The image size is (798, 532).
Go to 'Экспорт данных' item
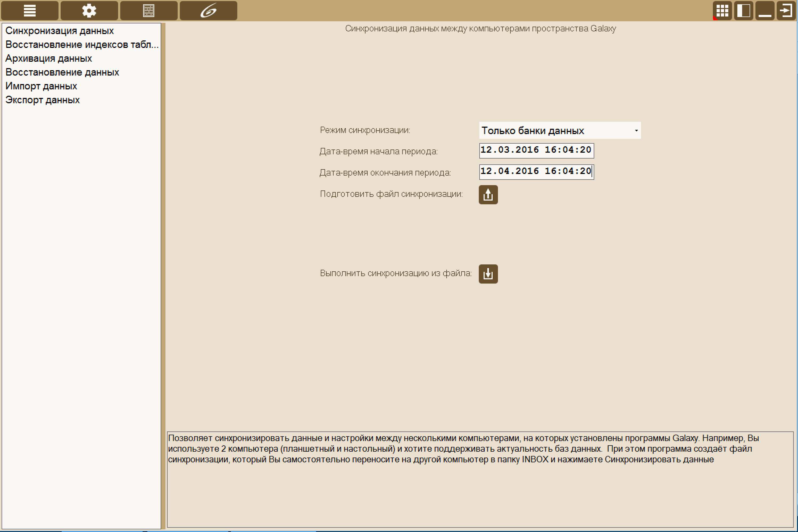coord(42,100)
